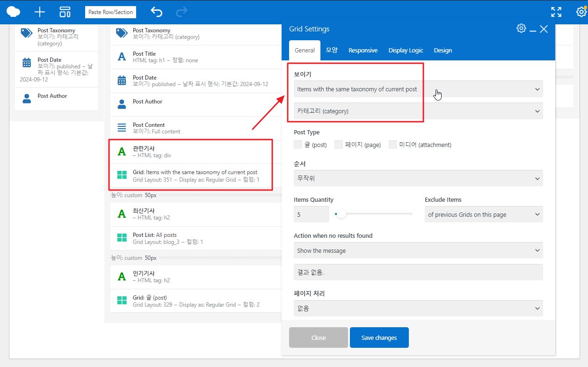This screenshot has width=588, height=367.
Task: Click the Post Author person icon in left sidebar
Action: (x=27, y=99)
